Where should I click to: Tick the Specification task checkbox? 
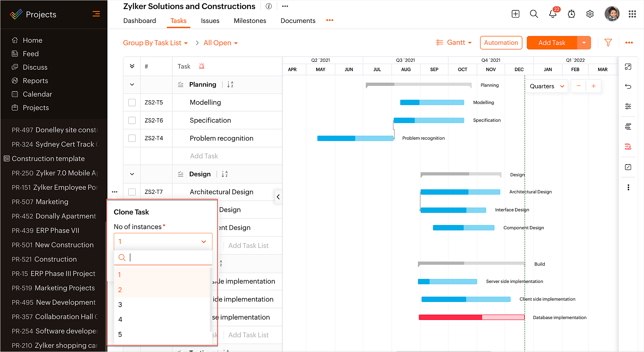tap(132, 120)
